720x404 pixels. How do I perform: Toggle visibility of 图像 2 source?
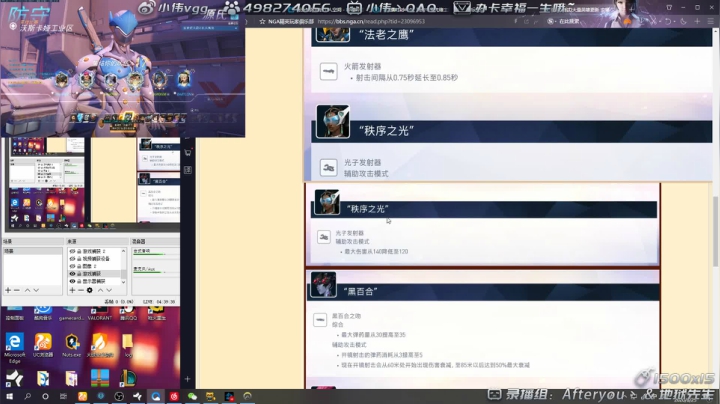(x=72, y=266)
